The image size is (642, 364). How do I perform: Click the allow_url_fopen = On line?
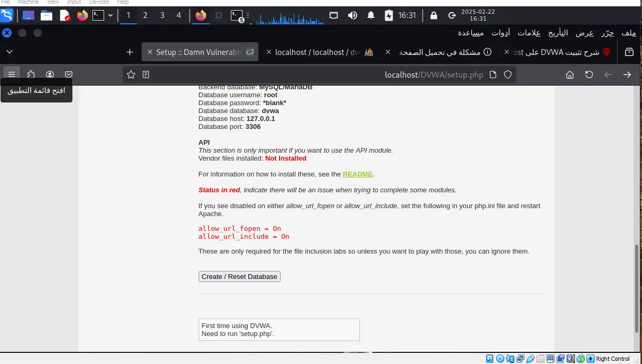(240, 228)
